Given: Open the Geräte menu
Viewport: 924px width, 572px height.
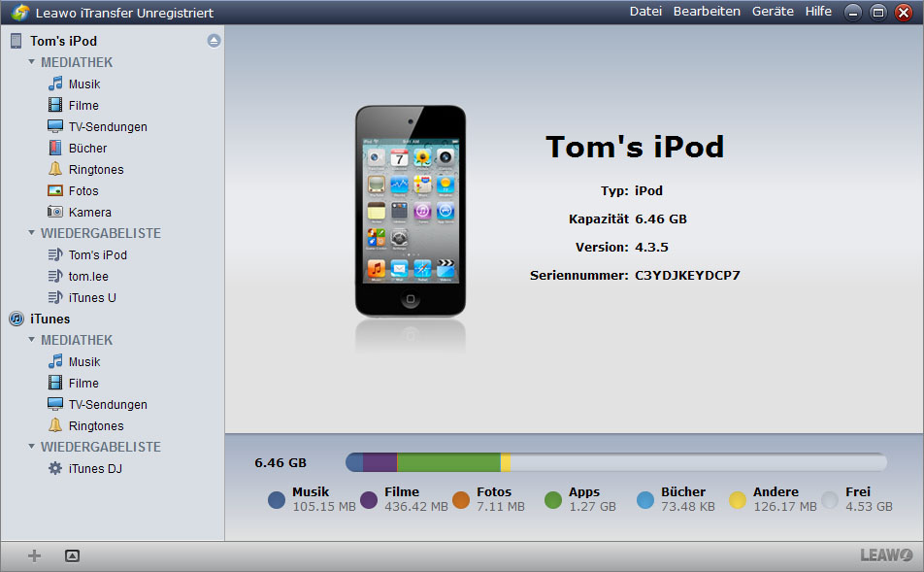Looking at the screenshot, I should [773, 12].
